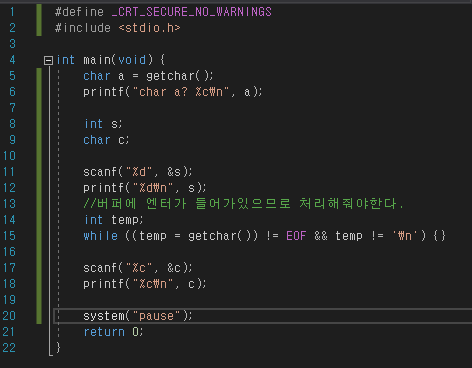Click the scanf("%d", &s); statement
Screen dimensions: 472x368
(138, 172)
